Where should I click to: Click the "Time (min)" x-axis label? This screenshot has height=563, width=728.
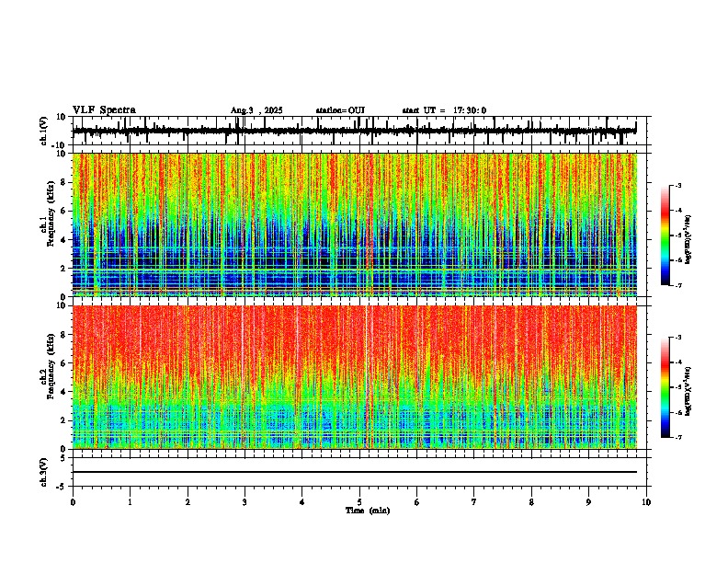coord(368,511)
